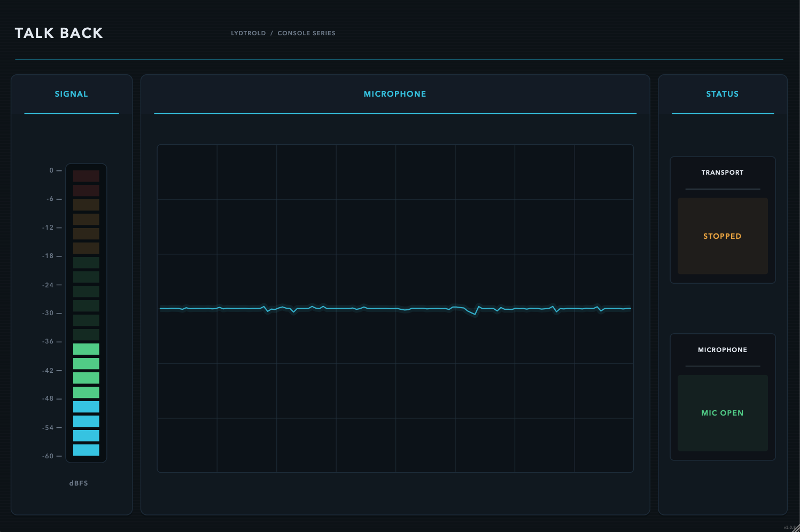Select the STATUS panel header

point(723,94)
